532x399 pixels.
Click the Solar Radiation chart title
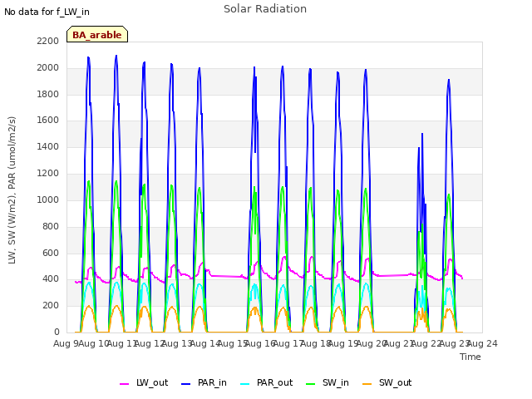(x=265, y=9)
